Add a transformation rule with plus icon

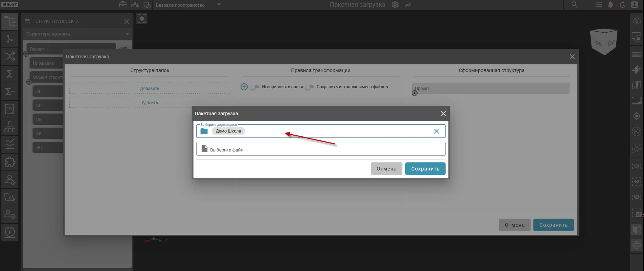(x=244, y=87)
